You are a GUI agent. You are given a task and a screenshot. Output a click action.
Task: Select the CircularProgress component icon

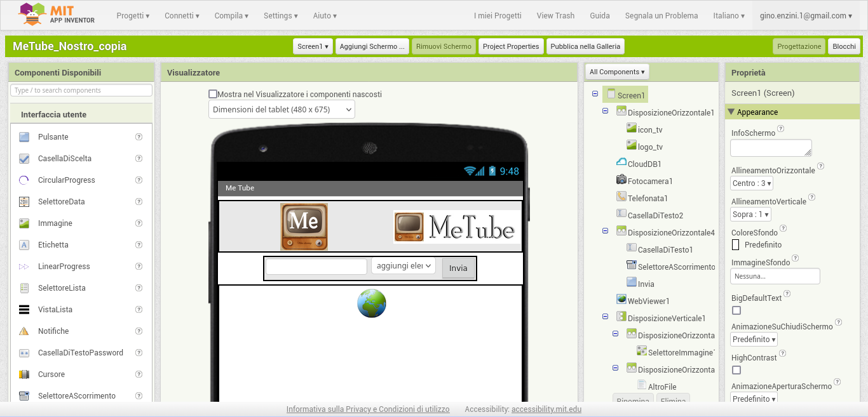click(x=24, y=180)
